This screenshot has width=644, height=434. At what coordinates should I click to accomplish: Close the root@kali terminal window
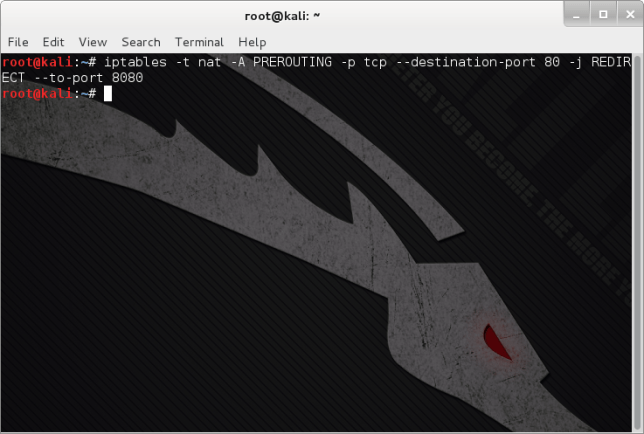point(630,14)
